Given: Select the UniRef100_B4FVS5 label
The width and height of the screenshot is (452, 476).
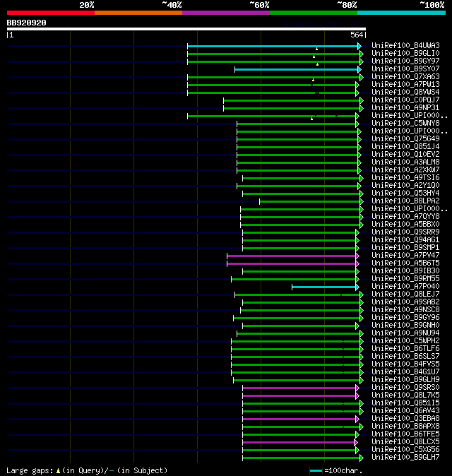Looking at the screenshot, I should 405,364.
